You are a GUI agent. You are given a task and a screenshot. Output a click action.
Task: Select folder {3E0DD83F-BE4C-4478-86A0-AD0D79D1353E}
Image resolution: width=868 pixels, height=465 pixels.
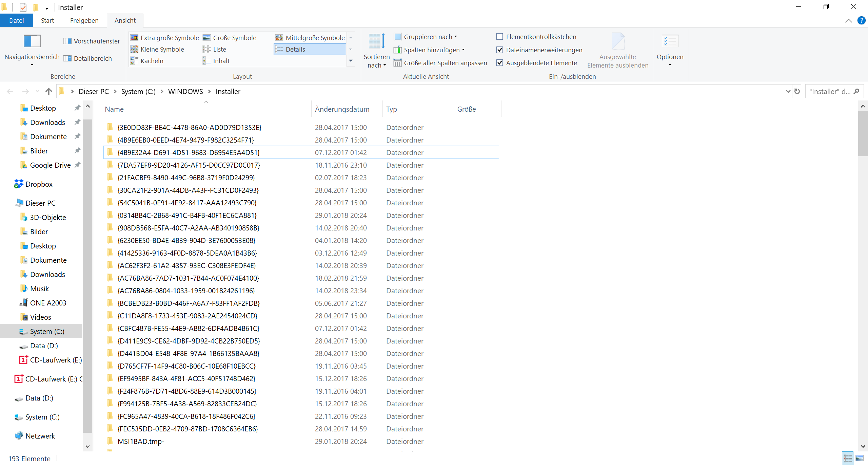301,127
